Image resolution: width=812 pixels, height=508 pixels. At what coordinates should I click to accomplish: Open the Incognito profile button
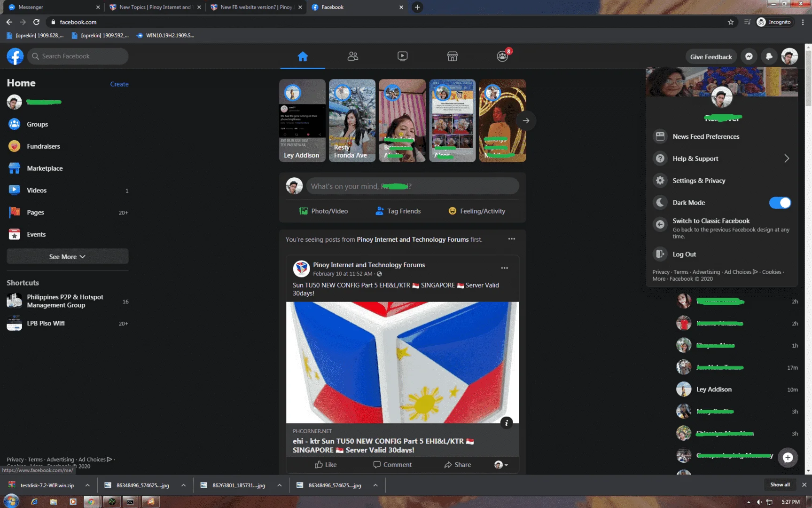point(774,22)
